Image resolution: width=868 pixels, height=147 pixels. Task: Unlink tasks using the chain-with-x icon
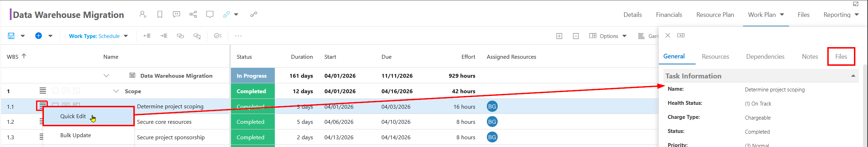click(x=197, y=36)
